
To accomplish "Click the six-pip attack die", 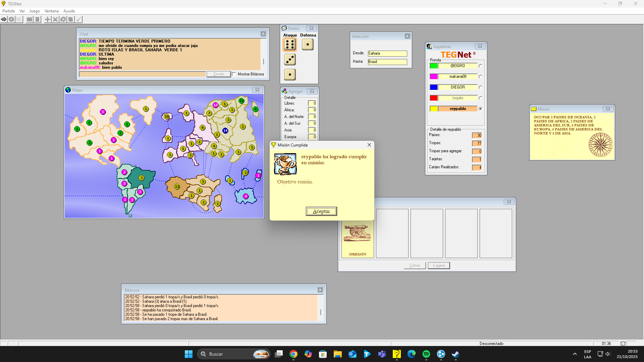I will tap(290, 44).
